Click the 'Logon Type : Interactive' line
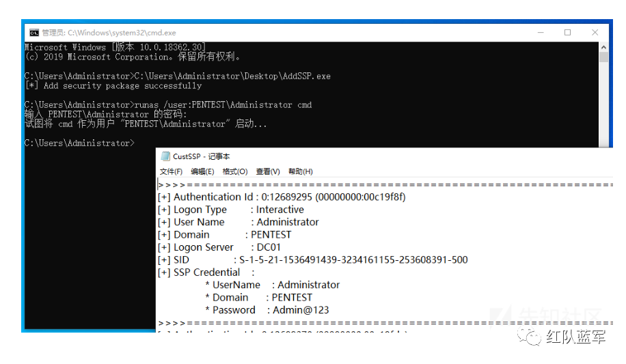Screen dimensions: 626x364 pyautogui.click(x=231, y=210)
